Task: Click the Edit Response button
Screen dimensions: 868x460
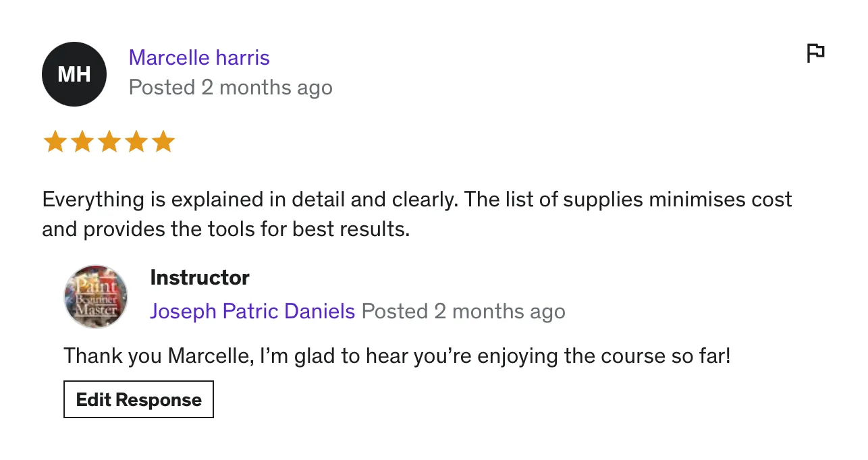Action: click(x=138, y=399)
